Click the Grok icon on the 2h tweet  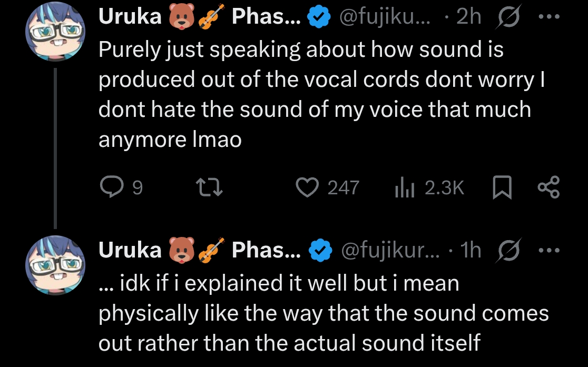click(508, 18)
